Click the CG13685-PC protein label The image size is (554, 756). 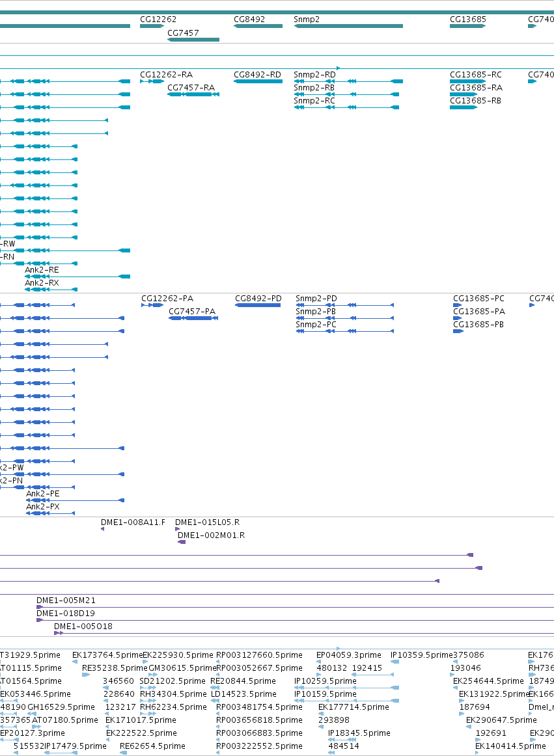coord(478,299)
